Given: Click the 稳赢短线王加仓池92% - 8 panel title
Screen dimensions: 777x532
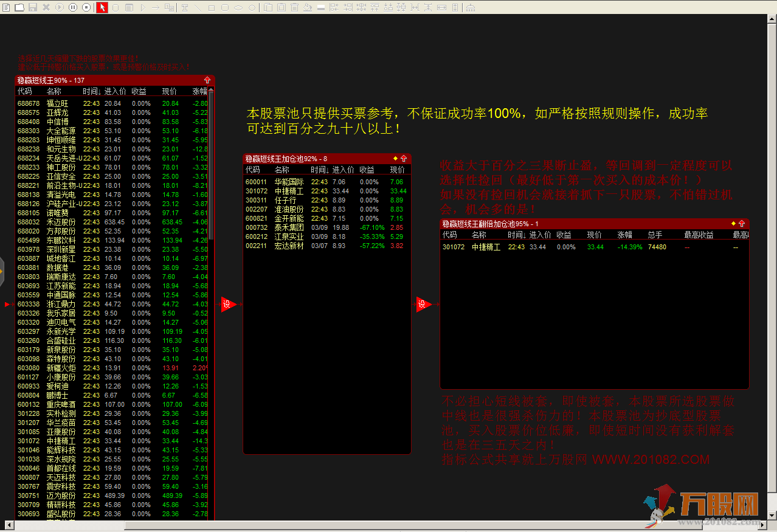Looking at the screenshot, I should [286, 158].
